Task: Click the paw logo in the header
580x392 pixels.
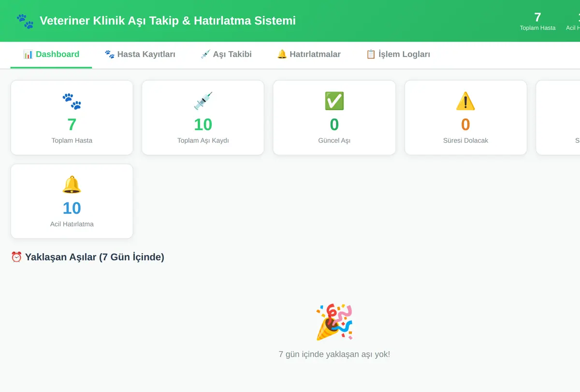Action: (x=25, y=21)
